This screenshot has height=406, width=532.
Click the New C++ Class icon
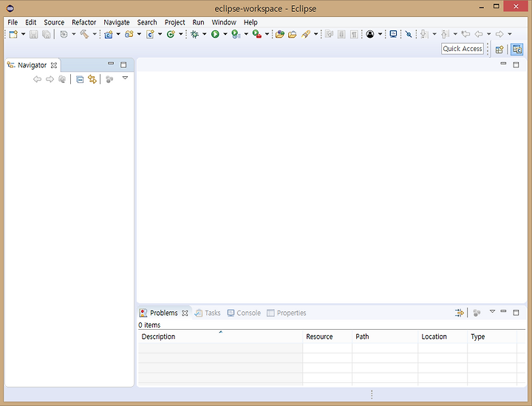[x=171, y=34]
